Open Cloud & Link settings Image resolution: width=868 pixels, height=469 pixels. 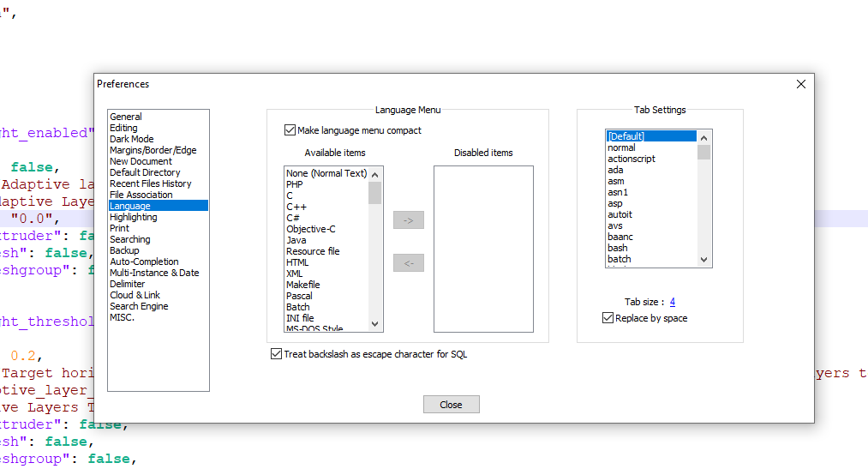point(135,295)
